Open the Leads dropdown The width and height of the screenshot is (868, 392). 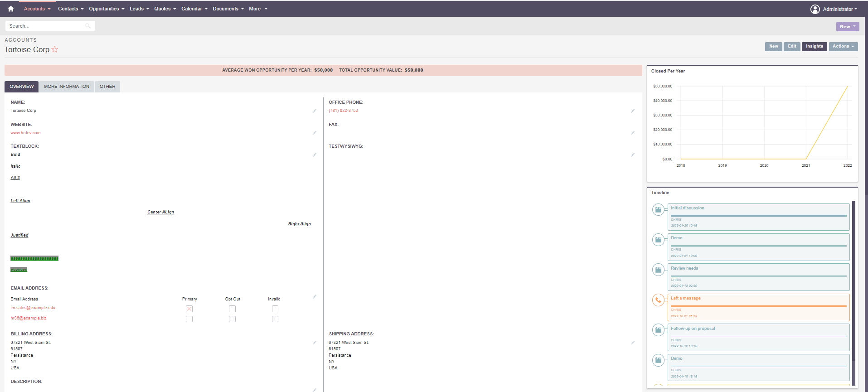pos(139,9)
